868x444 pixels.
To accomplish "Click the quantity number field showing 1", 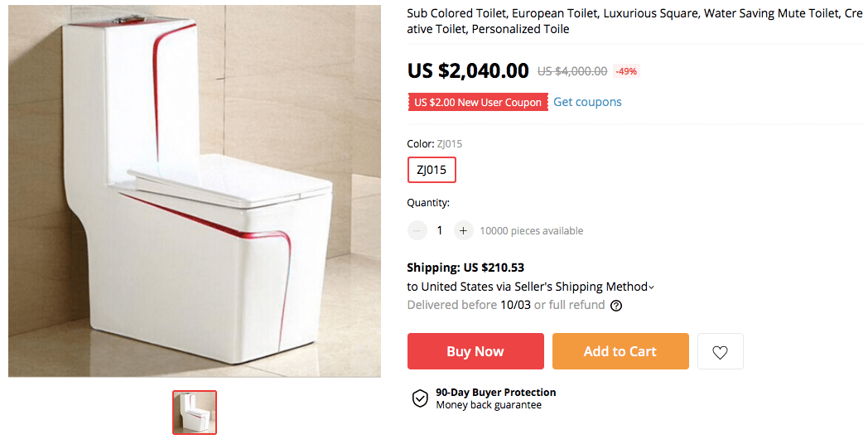I will pos(440,230).
